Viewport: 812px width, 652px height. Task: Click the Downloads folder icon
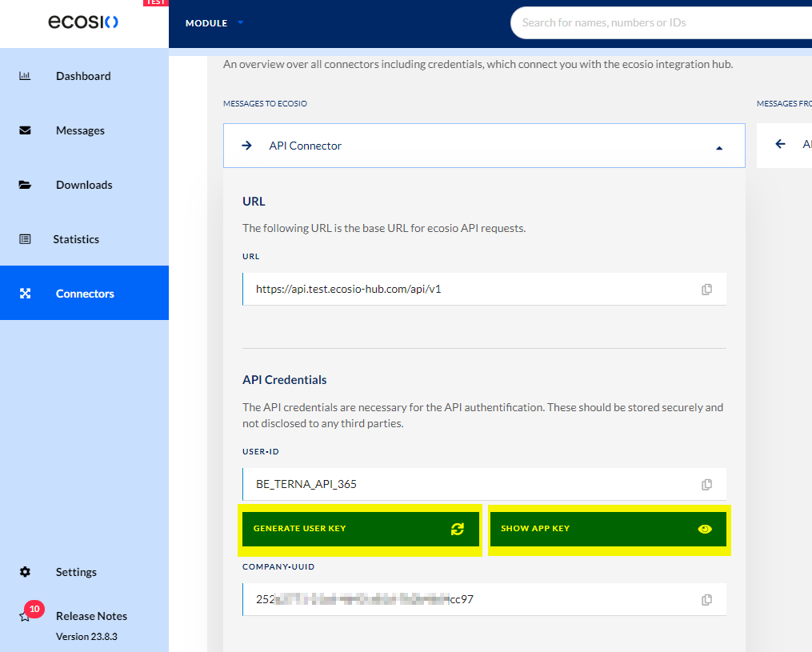coord(25,185)
